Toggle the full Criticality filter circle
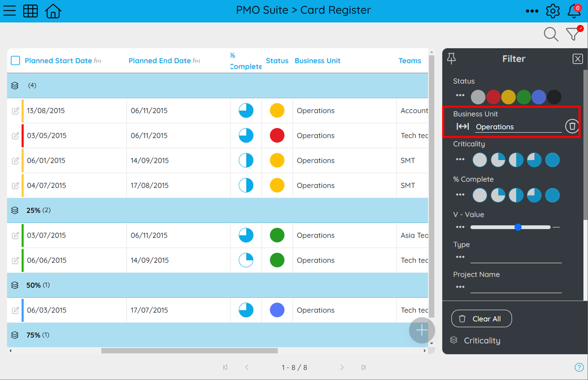Image resolution: width=588 pixels, height=380 pixels. pos(552,160)
